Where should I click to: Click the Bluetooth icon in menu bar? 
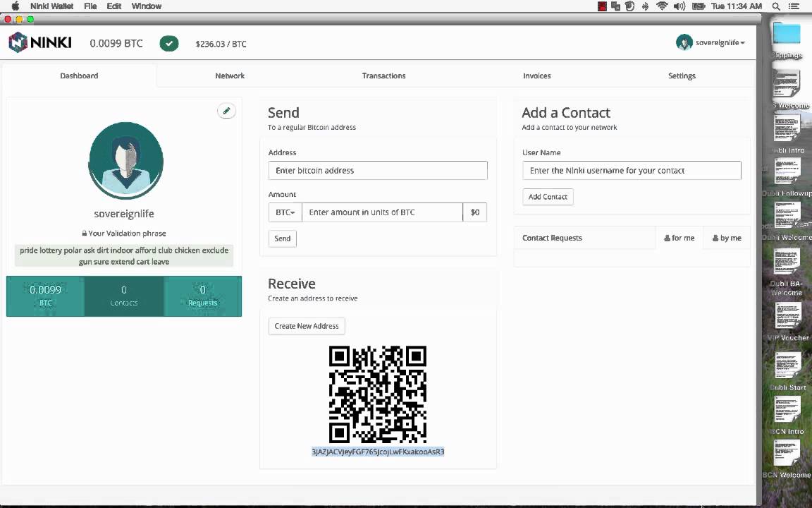point(645,6)
